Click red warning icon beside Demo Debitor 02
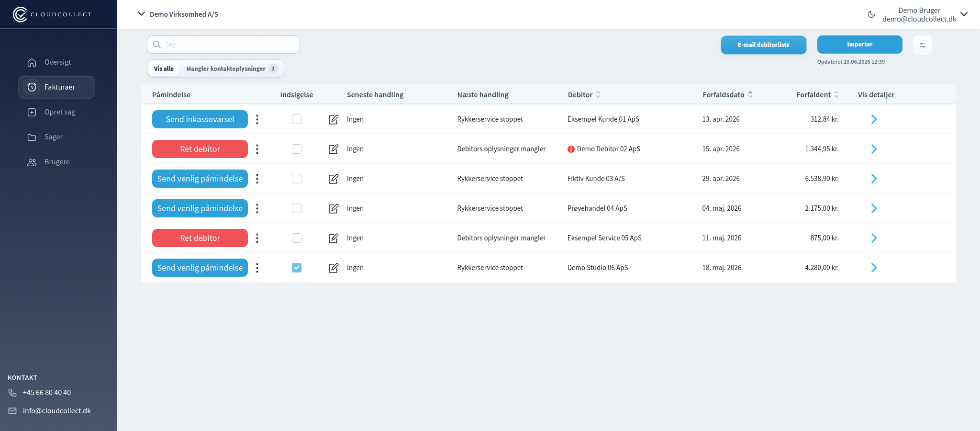This screenshot has height=431, width=980. click(571, 149)
